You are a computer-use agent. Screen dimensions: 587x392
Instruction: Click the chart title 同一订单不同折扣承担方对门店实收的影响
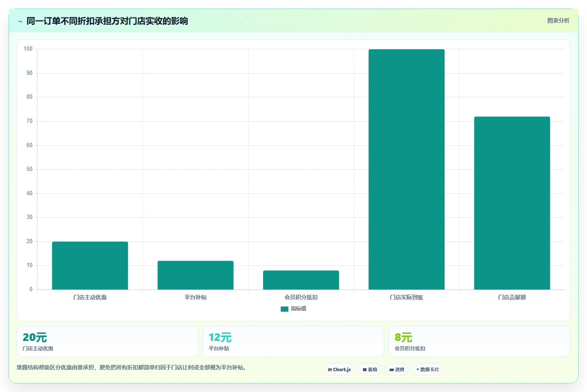click(x=107, y=21)
